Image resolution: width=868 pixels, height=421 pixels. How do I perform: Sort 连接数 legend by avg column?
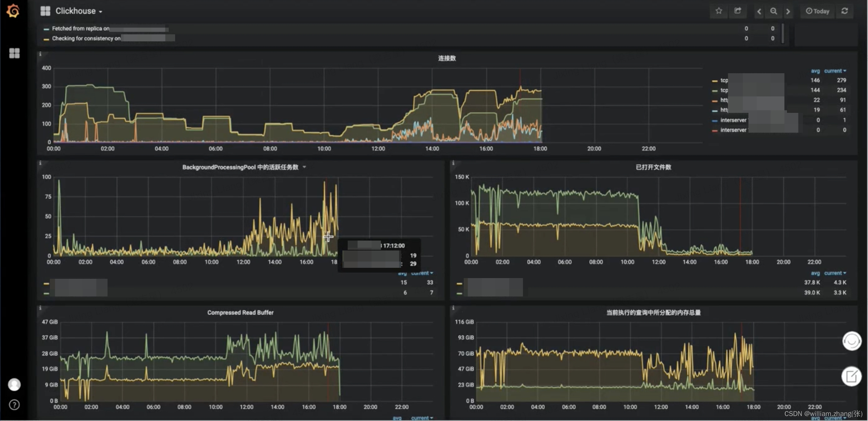pyautogui.click(x=815, y=71)
